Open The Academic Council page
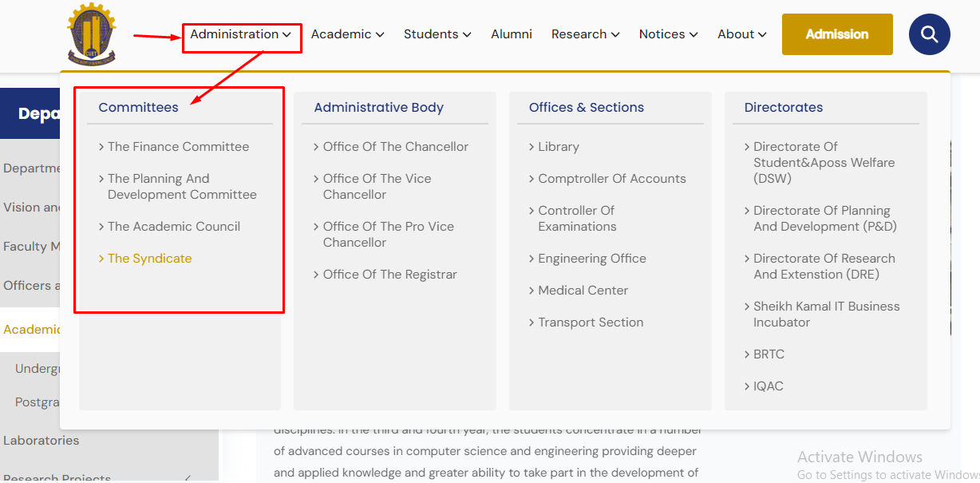Viewport: 980px width, 483px height. [x=173, y=227]
